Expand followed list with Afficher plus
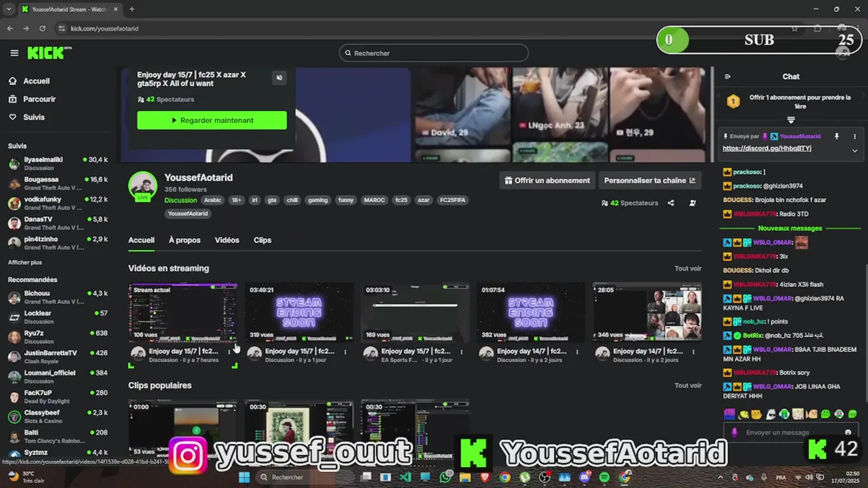 point(25,262)
